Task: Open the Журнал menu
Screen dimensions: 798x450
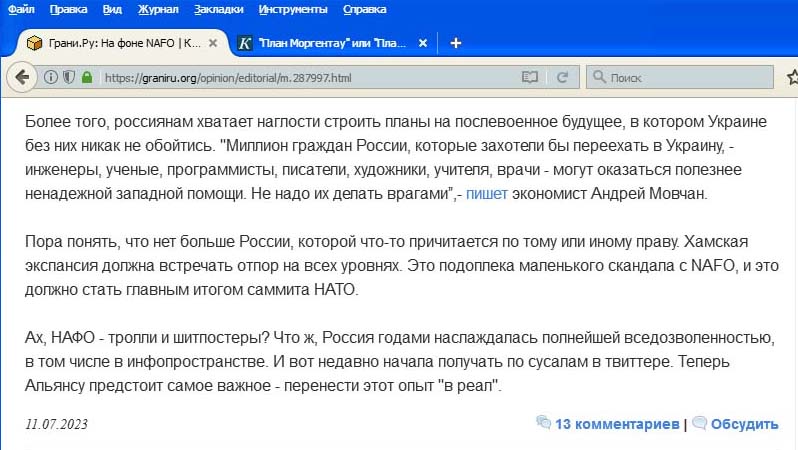Action: (158, 9)
